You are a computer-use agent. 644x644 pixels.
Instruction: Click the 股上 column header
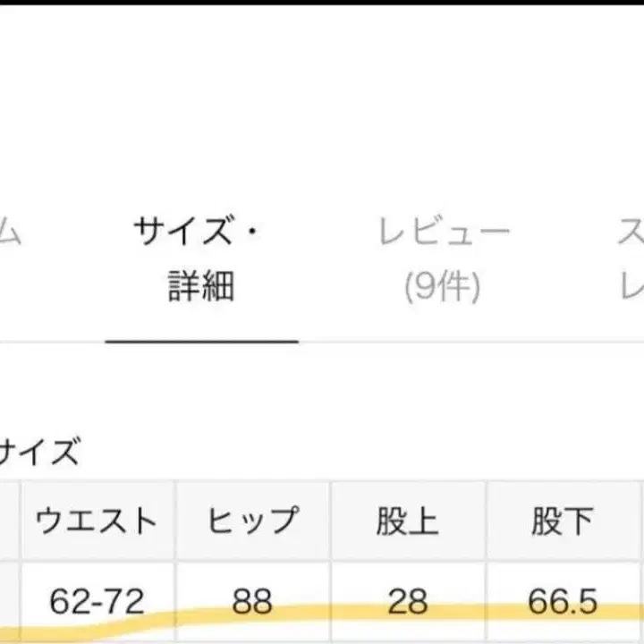408,521
